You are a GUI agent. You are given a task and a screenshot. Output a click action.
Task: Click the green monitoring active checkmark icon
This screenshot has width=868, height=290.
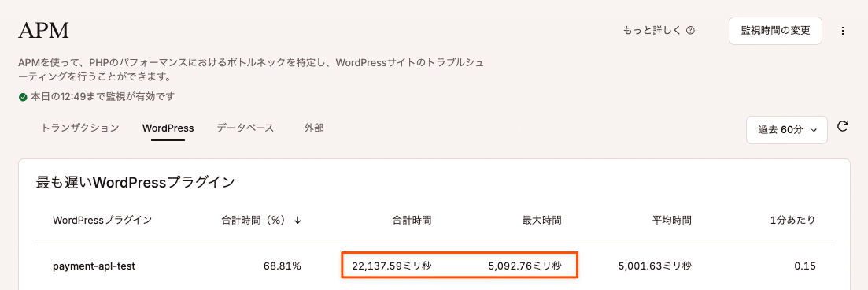tap(23, 97)
